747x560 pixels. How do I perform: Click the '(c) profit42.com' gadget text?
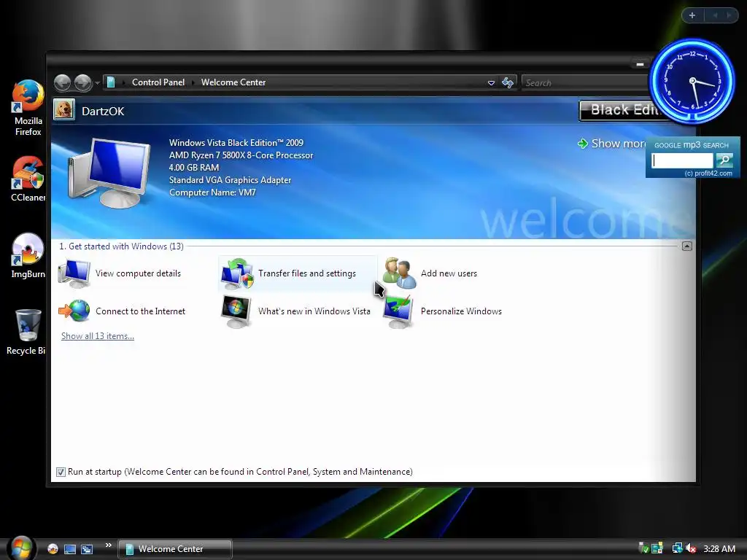point(708,174)
